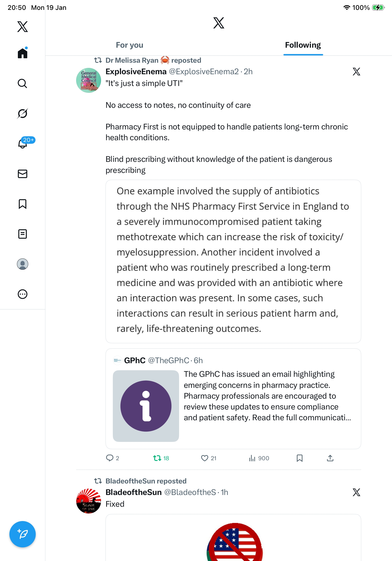Open the Profile icon in sidebar
Image resolution: width=392 pixels, height=561 pixels.
pos(23,264)
